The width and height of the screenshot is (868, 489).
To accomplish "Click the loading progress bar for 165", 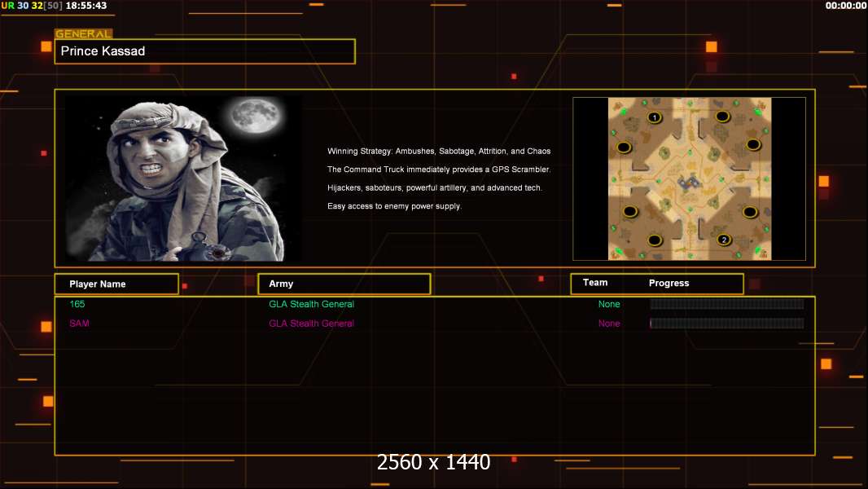I will pyautogui.click(x=727, y=304).
